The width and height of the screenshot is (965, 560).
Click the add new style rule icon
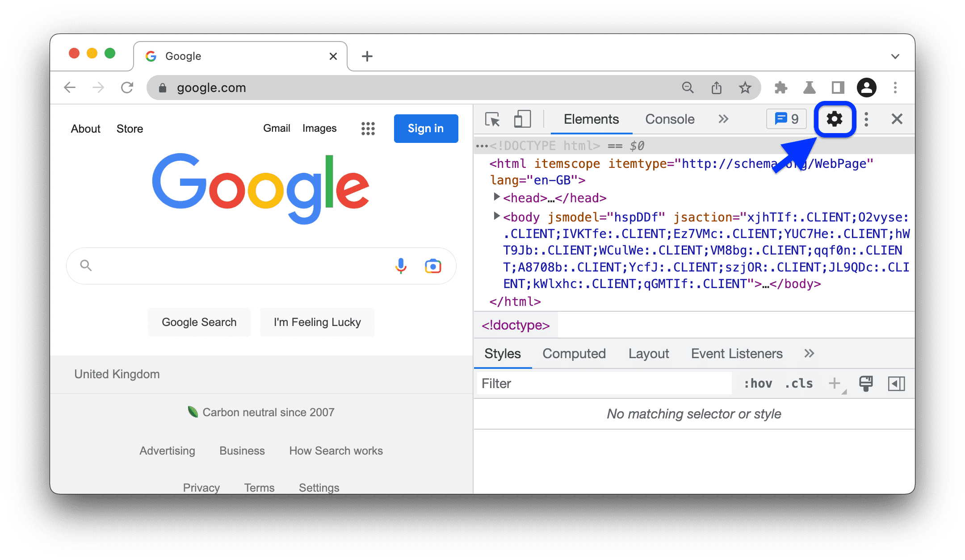click(x=835, y=383)
